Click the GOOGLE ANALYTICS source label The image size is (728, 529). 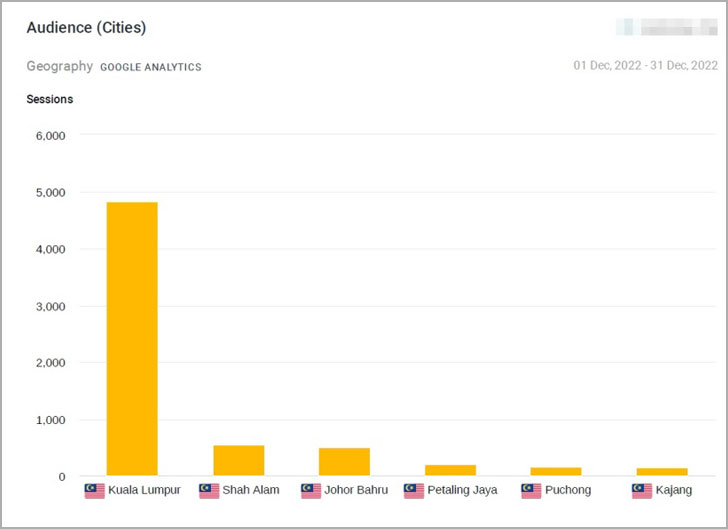click(151, 67)
